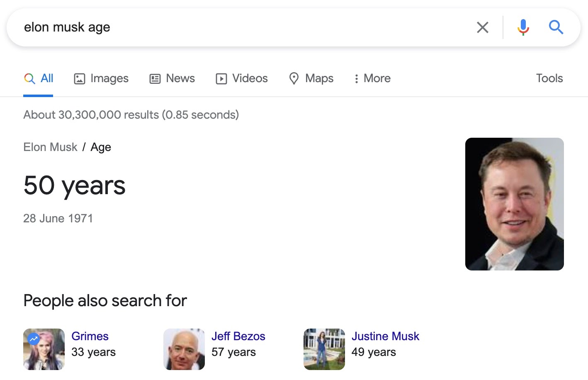Image resolution: width=588 pixels, height=380 pixels.
Task: Click the Messenger badge on Grimes photo
Action: point(33,339)
